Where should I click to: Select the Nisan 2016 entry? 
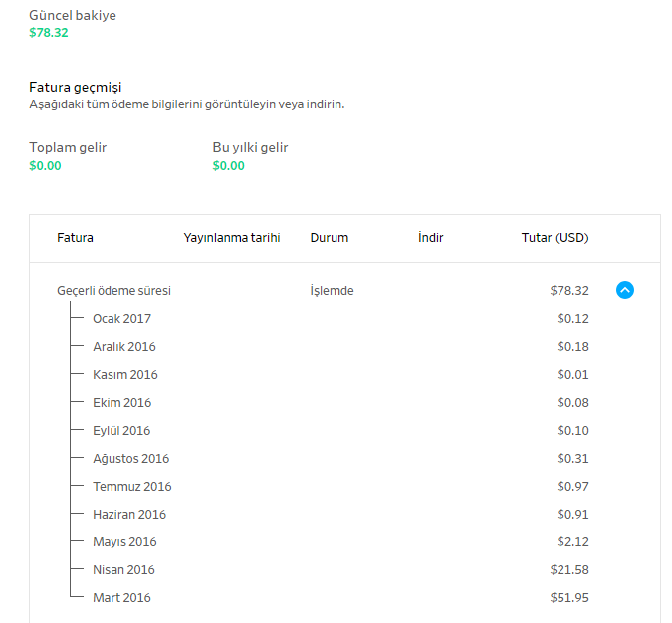coord(123,570)
